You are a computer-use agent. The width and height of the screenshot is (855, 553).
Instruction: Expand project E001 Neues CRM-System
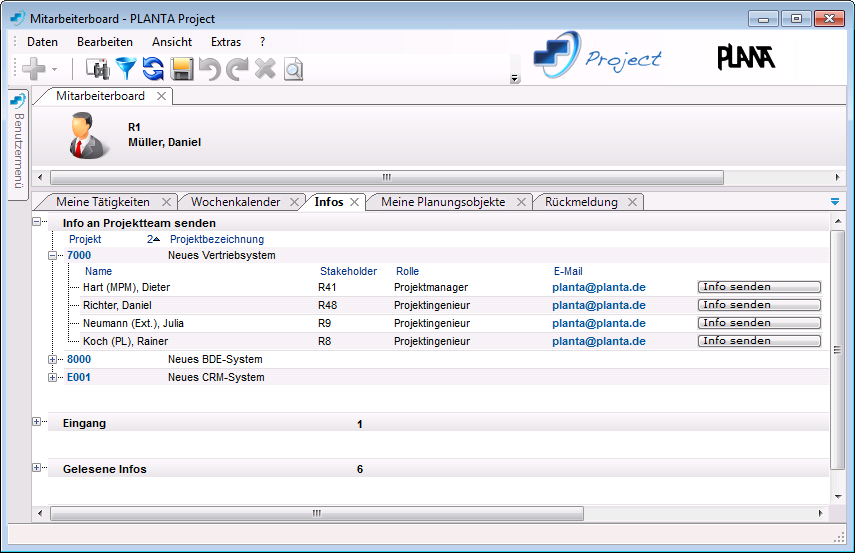pos(53,377)
